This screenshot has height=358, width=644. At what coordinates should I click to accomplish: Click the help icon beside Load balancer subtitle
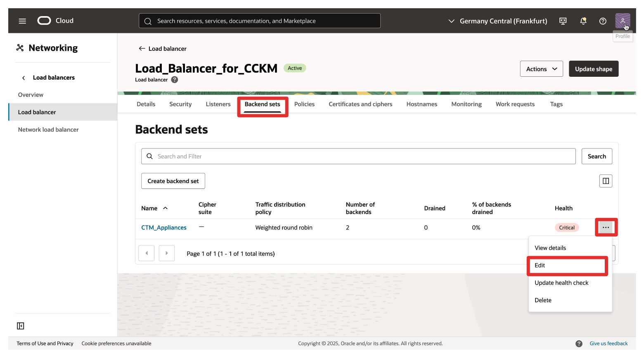pyautogui.click(x=175, y=80)
